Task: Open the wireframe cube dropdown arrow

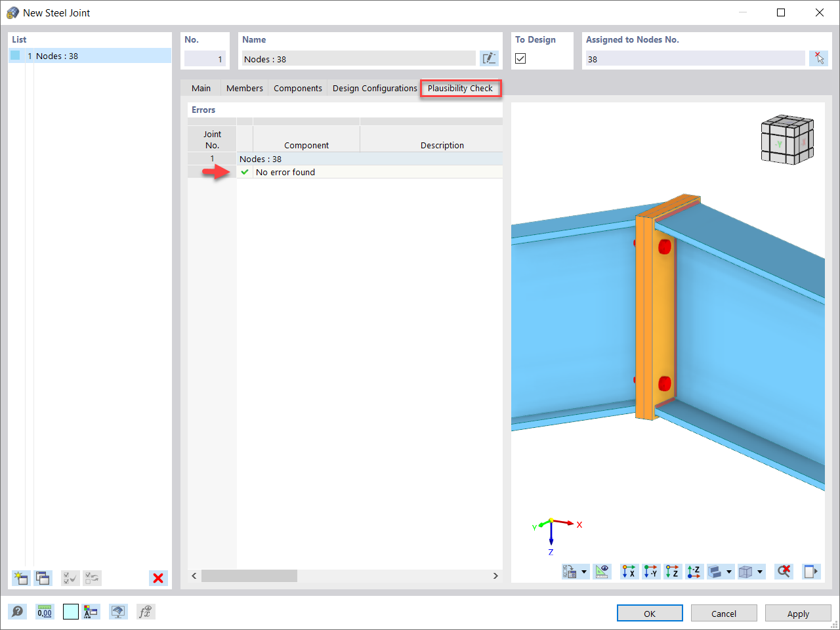Action: click(x=760, y=572)
